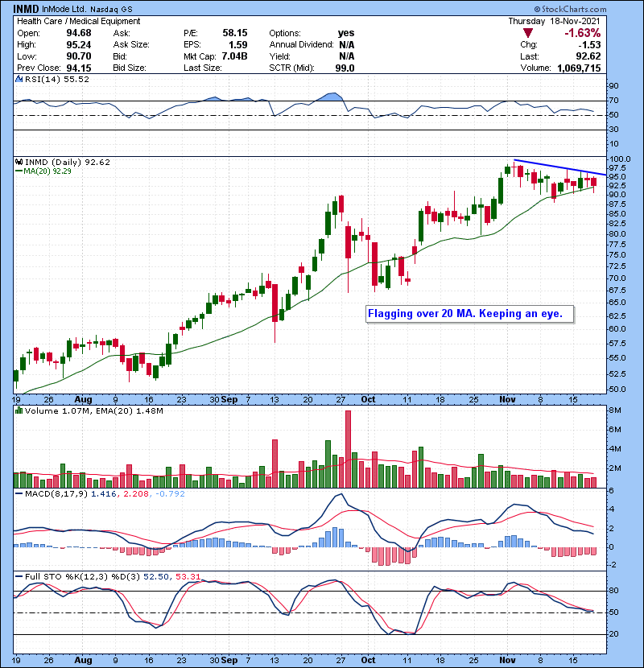Viewport: 644px width, 668px height.
Task: Select the Open value 94.68
Action: 79,33
